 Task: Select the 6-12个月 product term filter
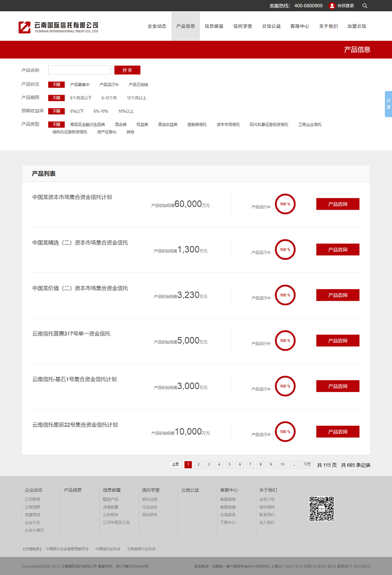(x=109, y=98)
